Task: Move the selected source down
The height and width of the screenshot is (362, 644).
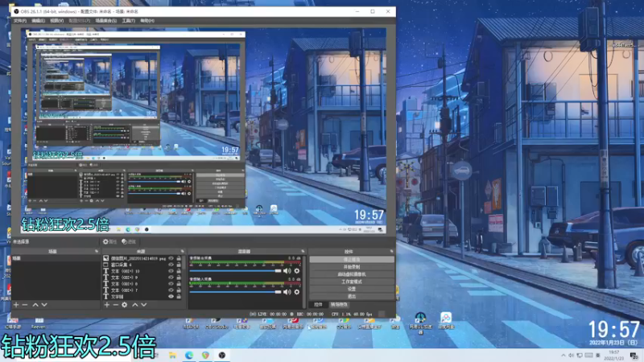Action: click(x=144, y=305)
